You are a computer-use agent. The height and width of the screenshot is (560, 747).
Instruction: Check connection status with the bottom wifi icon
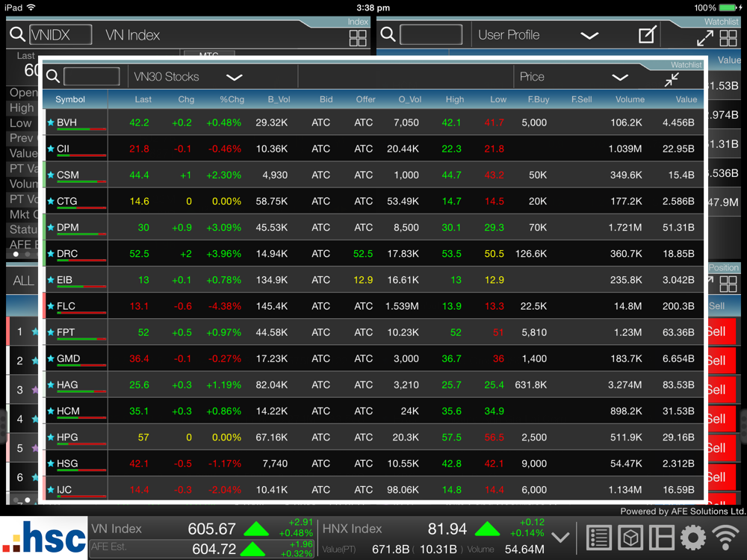725,538
